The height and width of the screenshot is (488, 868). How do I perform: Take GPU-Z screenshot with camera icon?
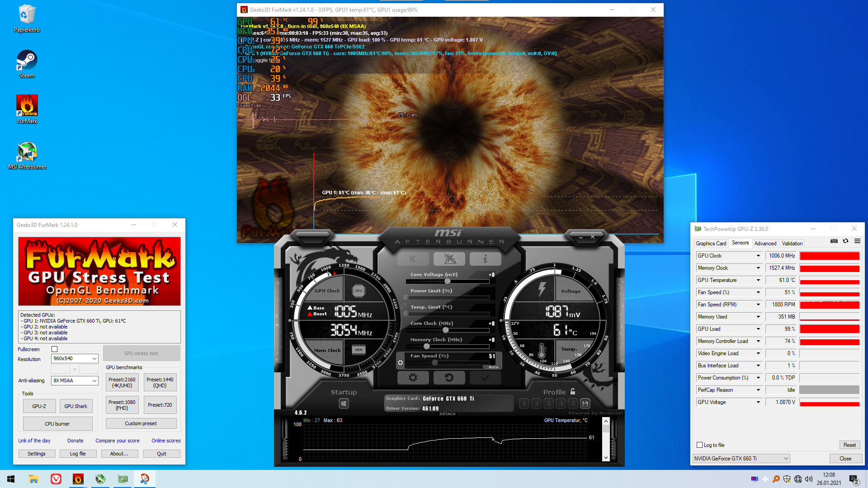pyautogui.click(x=834, y=241)
